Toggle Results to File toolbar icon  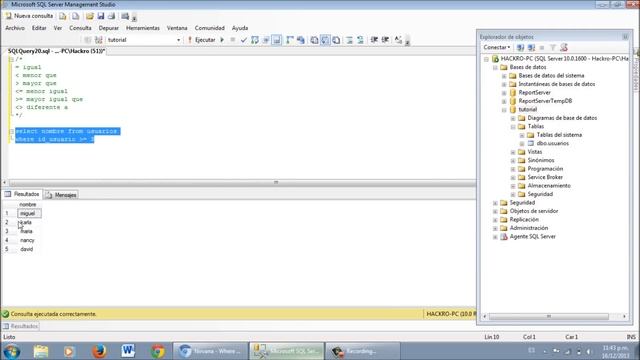[336, 40]
